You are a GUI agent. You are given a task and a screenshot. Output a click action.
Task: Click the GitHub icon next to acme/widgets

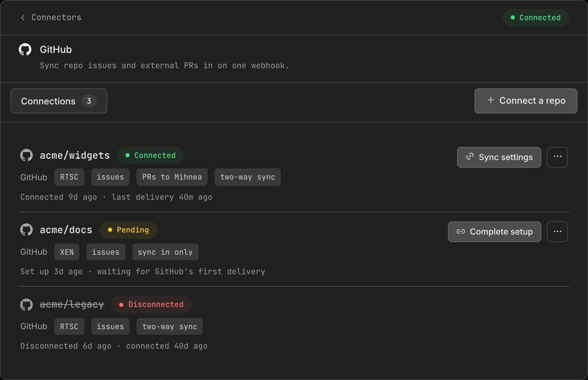[x=26, y=155]
